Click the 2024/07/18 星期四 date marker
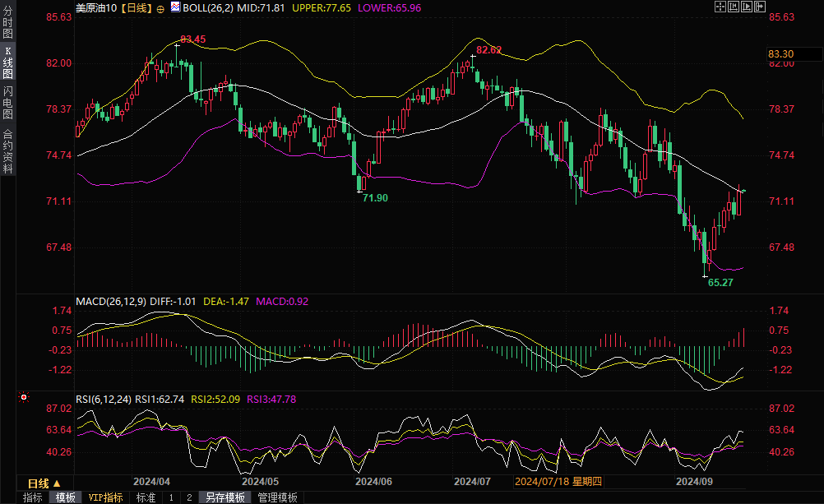The image size is (824, 504). 558,482
